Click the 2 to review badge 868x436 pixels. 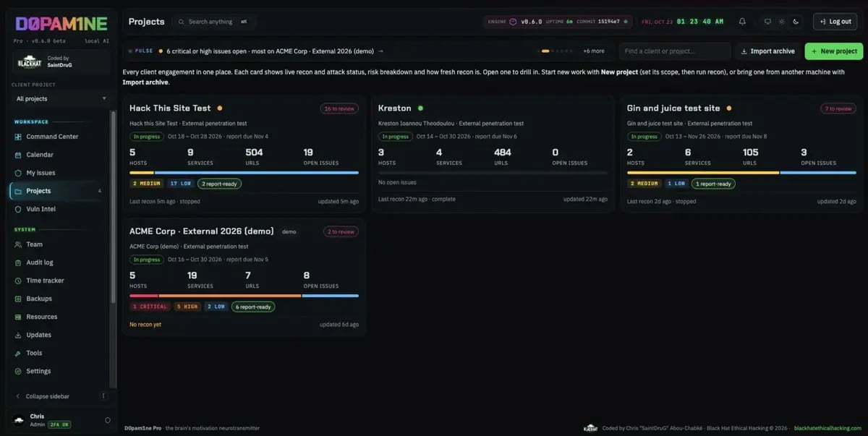pyautogui.click(x=341, y=231)
